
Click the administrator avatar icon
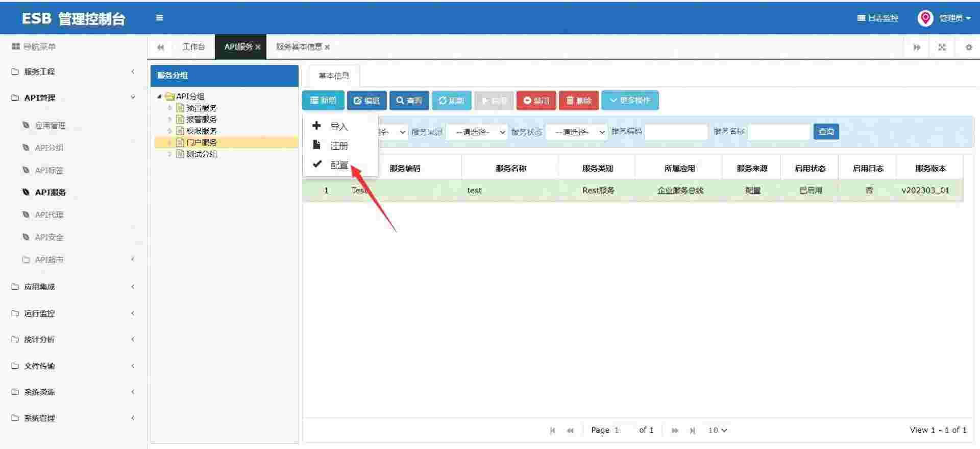925,18
